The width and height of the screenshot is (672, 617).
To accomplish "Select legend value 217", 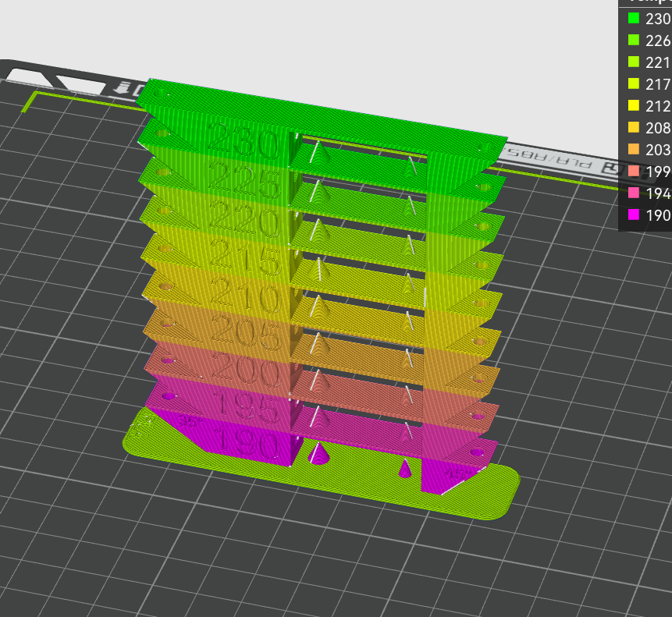I will [658, 84].
